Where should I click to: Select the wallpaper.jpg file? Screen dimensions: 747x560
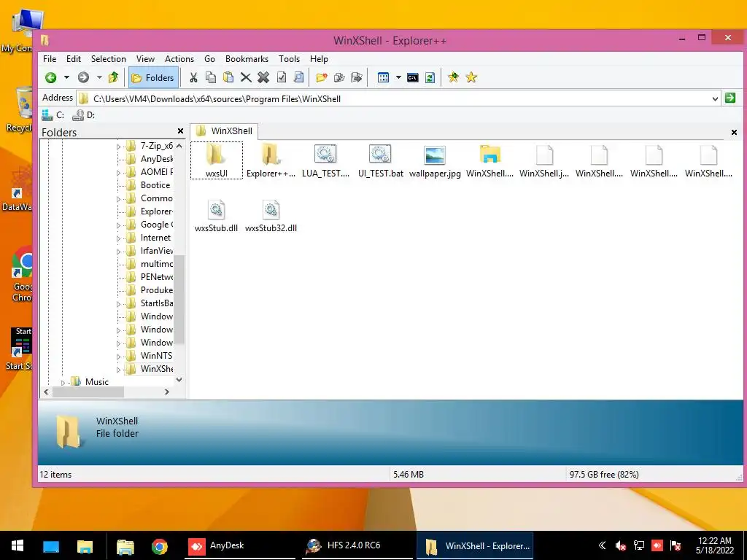click(x=435, y=161)
